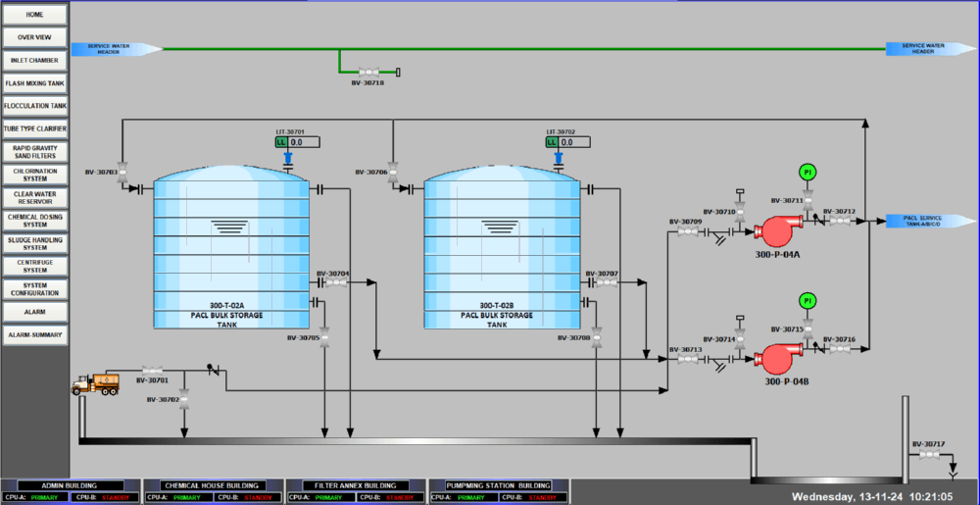Open the SYSTEM CONFIGURATION screen

pyautogui.click(x=34, y=289)
